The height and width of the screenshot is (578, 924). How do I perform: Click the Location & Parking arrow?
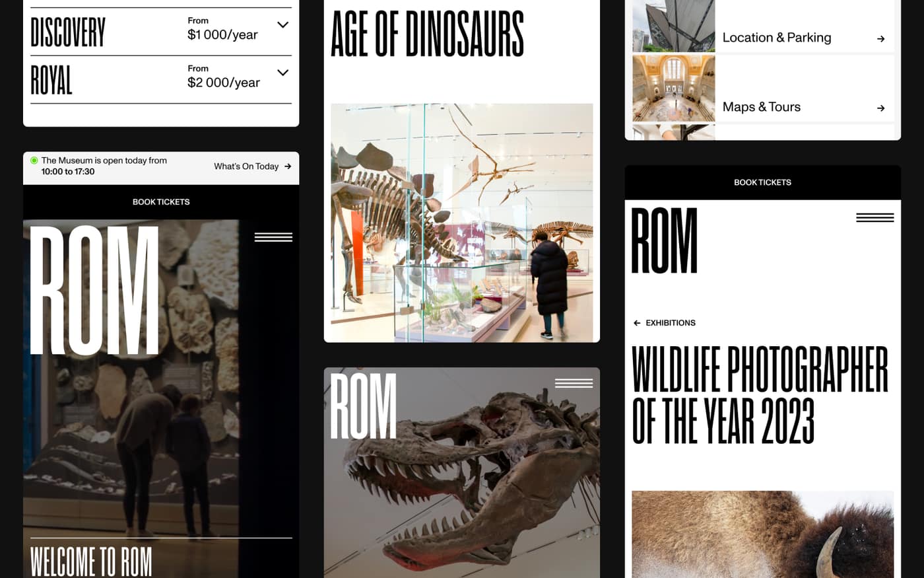tap(880, 39)
